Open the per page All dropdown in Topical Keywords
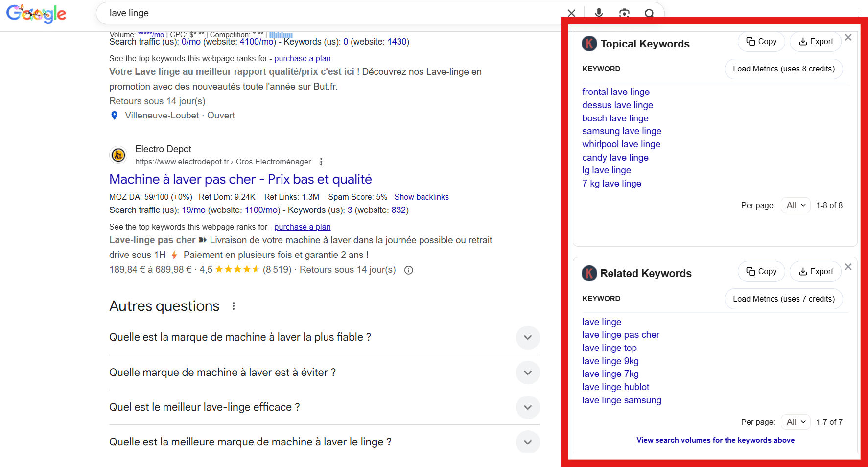Viewport: 868px width, 467px height. coord(795,205)
